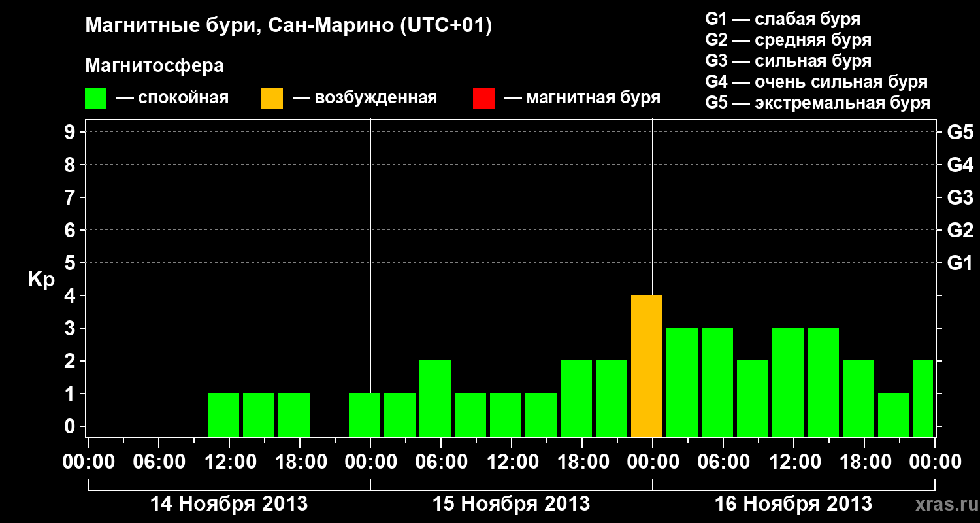
Task: Click the Kp 2 bar above 06:00 on 15 Ноября
Action: (x=435, y=398)
